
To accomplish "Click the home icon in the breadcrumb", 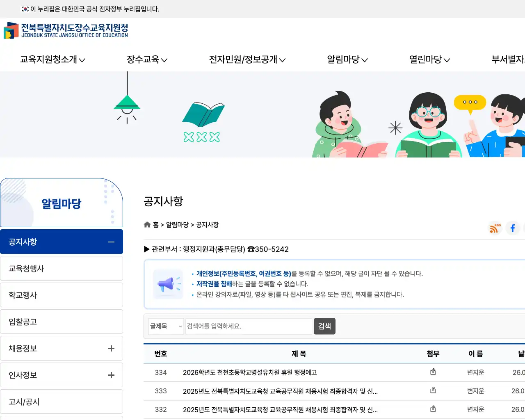I will coord(147,224).
